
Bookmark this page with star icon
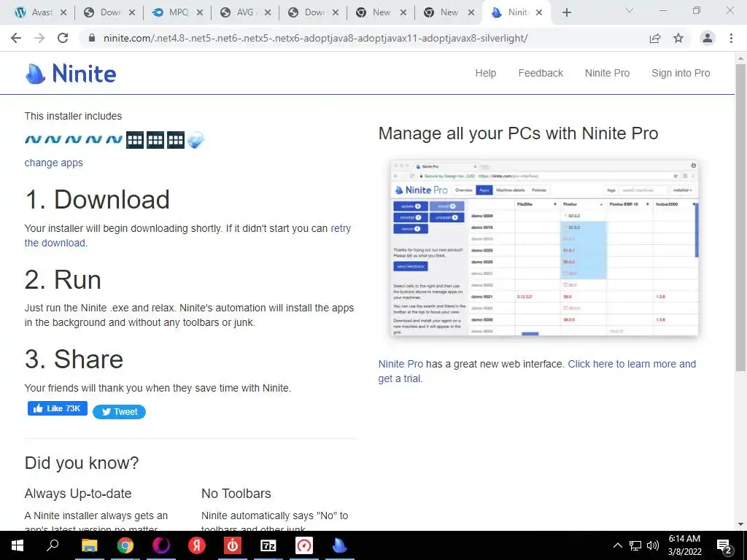pyautogui.click(x=678, y=38)
